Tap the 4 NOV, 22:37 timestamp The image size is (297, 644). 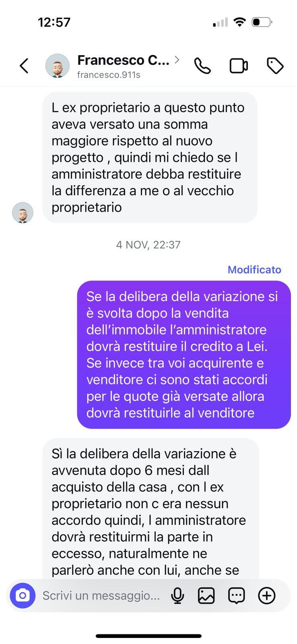(x=148, y=245)
